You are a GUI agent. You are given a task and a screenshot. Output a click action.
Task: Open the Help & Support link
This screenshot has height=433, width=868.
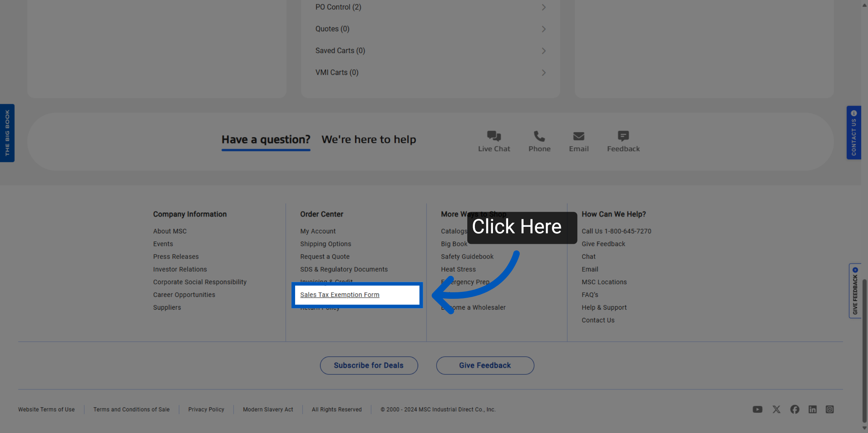[604, 307]
